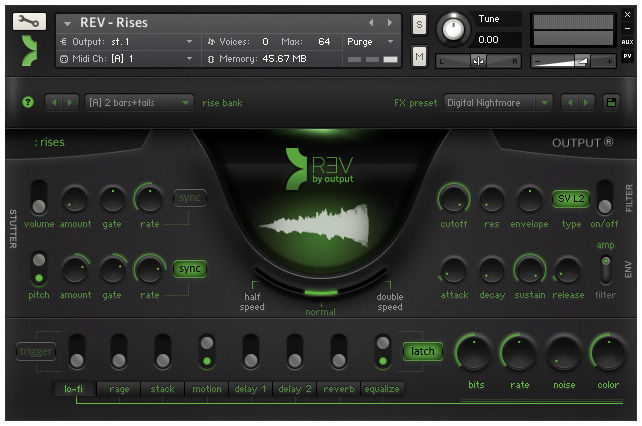Switch to reverb tab
The height and width of the screenshot is (426, 642).
[339, 389]
